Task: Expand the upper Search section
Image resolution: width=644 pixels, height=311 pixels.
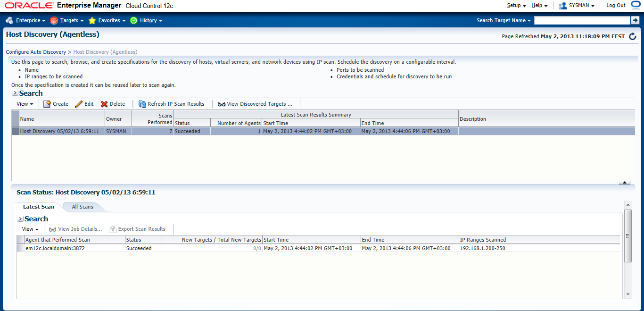Action: 15,93
